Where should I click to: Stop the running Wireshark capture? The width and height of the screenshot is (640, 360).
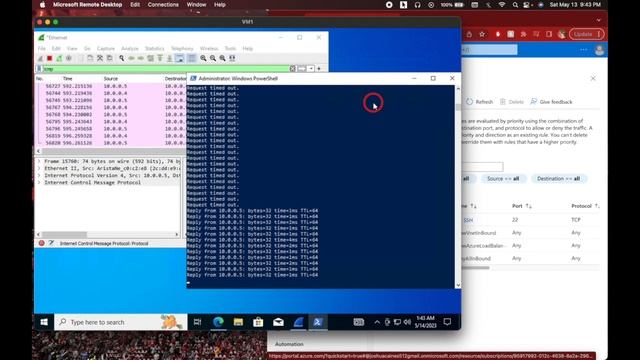point(49,58)
